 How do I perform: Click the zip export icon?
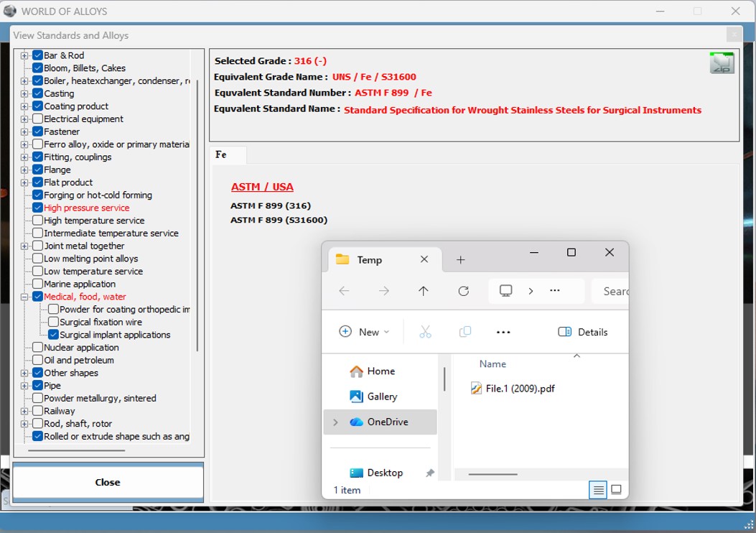pyautogui.click(x=722, y=63)
